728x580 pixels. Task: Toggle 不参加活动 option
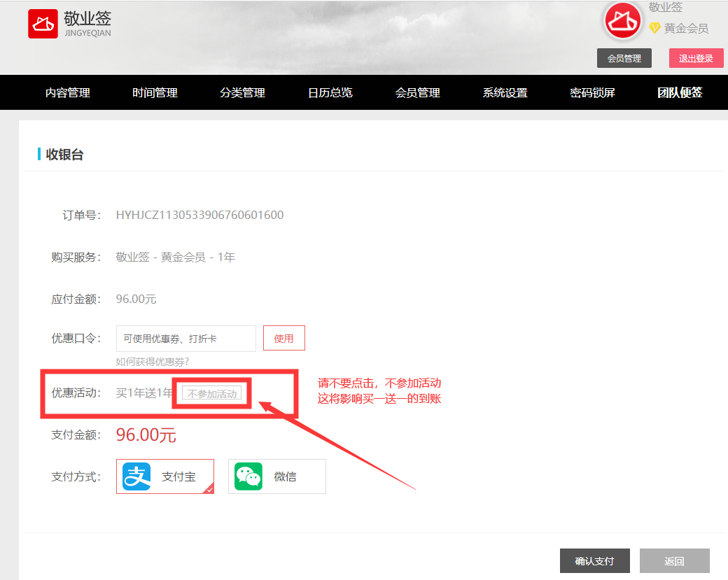click(211, 393)
